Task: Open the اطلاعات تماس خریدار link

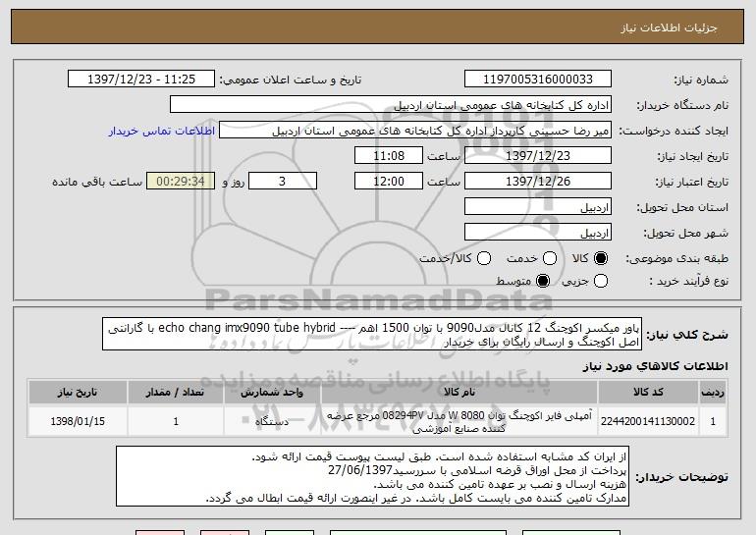Action: tap(162, 131)
